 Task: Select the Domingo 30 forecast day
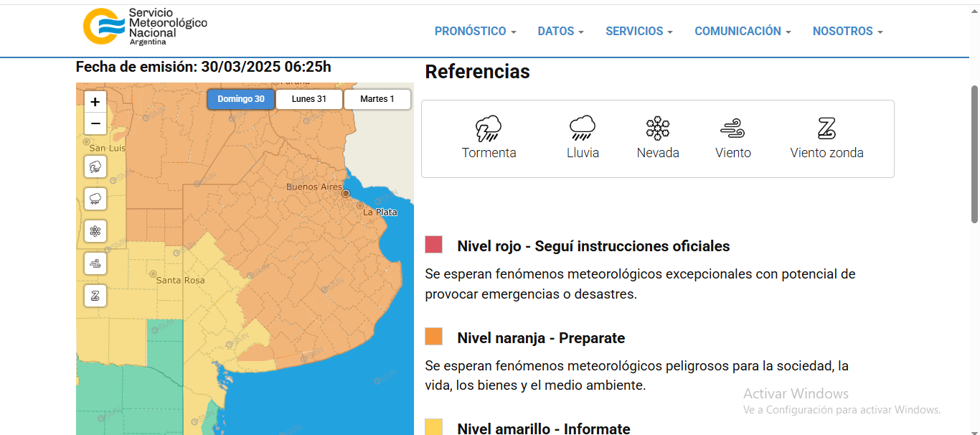pyautogui.click(x=241, y=99)
